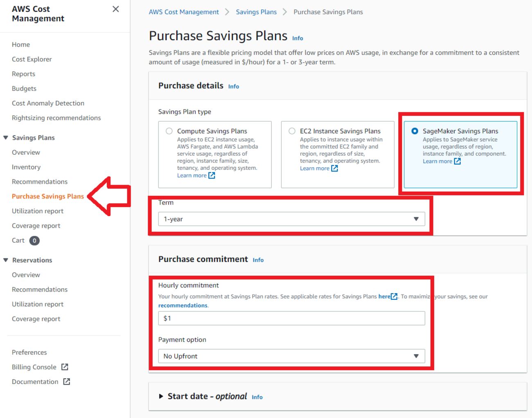Viewport: 532px width, 418px height.
Task: Select SageMaker Savings Plans radio button
Action: (415, 131)
